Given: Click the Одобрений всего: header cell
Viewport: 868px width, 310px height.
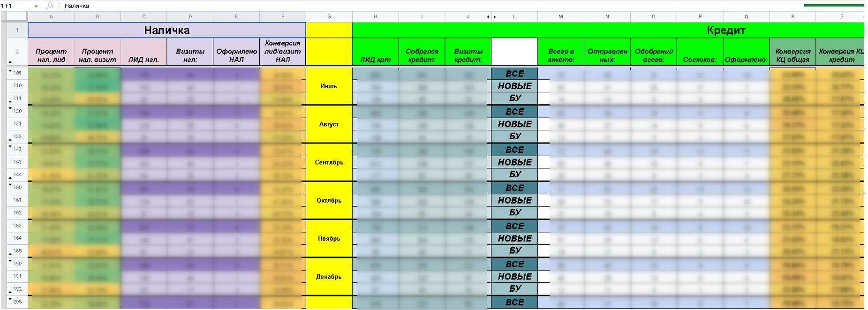Looking at the screenshot, I should (x=654, y=52).
